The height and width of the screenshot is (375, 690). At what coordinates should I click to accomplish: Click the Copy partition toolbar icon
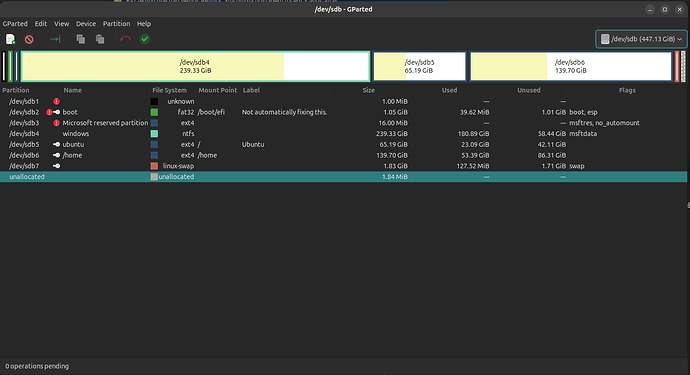pyautogui.click(x=81, y=39)
